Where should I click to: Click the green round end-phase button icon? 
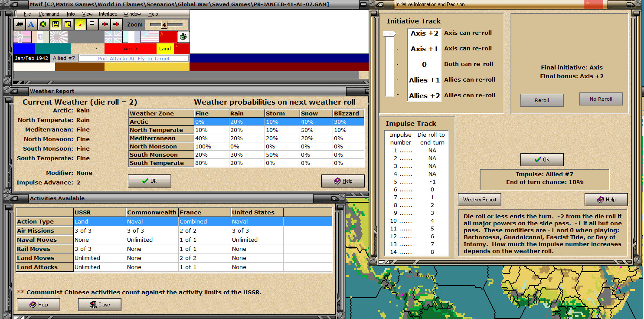pos(183,37)
